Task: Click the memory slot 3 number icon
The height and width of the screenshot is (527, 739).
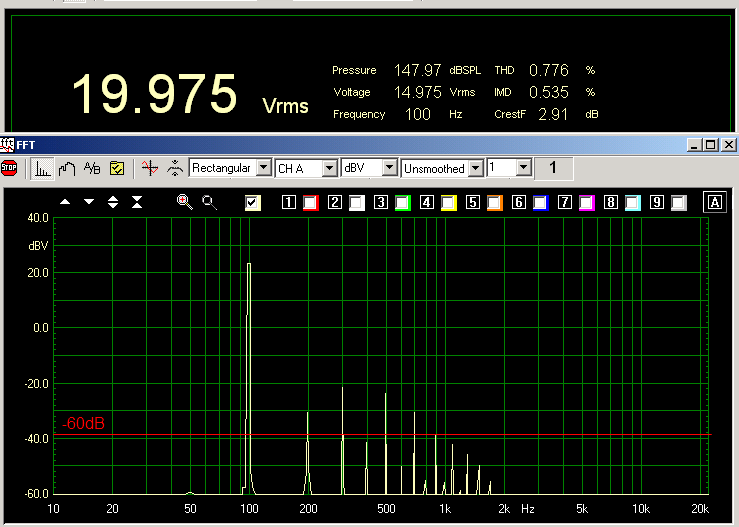Action: pos(381,202)
